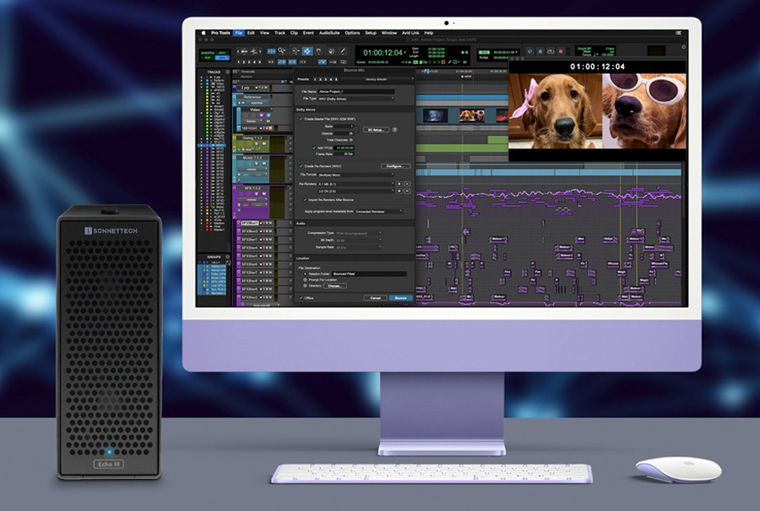Click the red Record transport button
The width and height of the screenshot is (760, 511).
(x=560, y=51)
